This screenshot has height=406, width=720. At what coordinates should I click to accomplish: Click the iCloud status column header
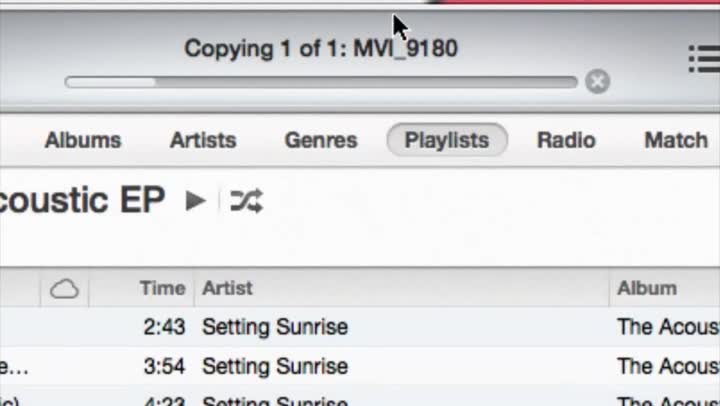click(64, 289)
